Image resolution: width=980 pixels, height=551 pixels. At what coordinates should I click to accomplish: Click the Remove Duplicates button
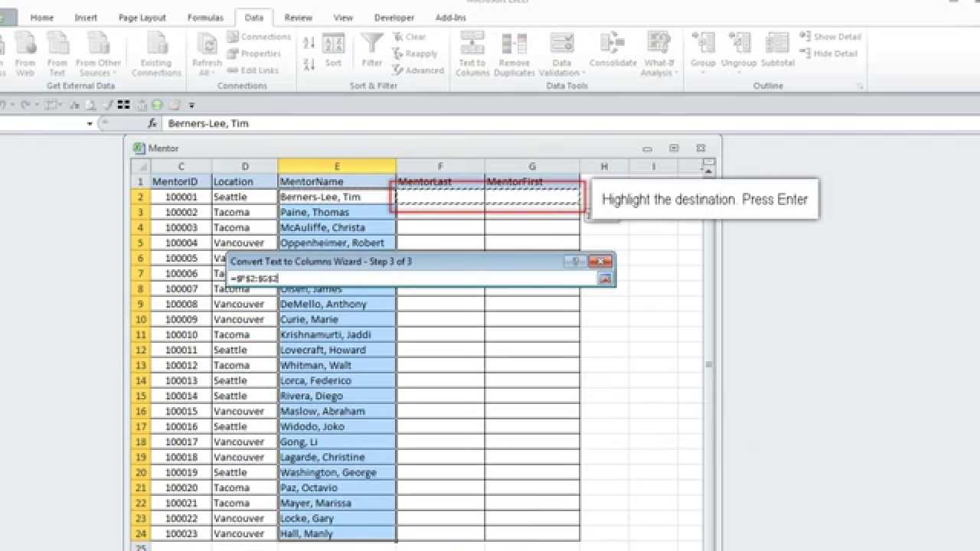coord(514,54)
